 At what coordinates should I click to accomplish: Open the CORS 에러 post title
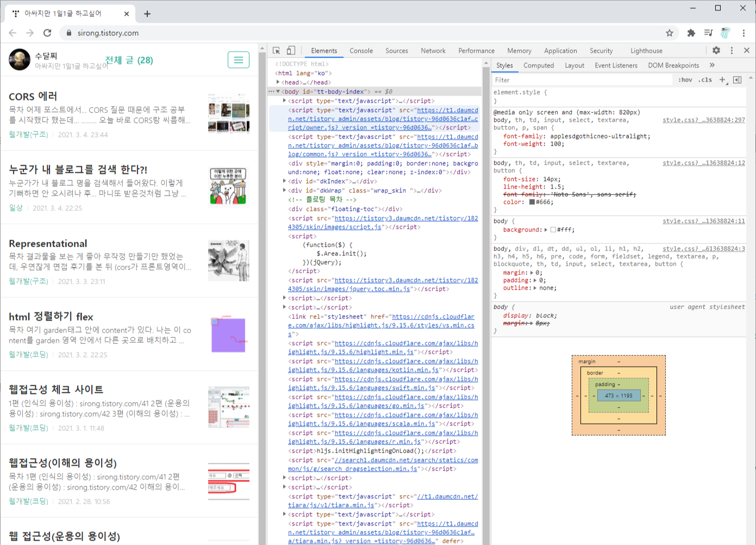33,96
